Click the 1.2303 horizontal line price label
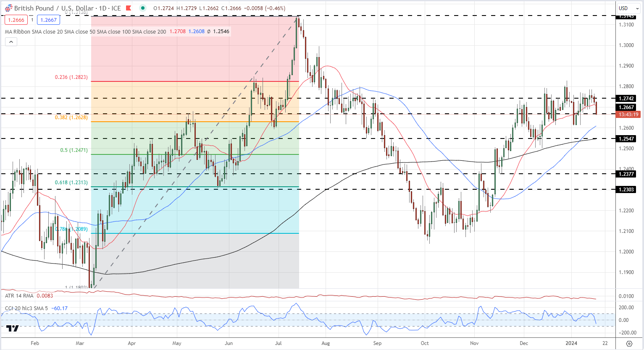Screen dimensions: 644x350 [x=626, y=190]
